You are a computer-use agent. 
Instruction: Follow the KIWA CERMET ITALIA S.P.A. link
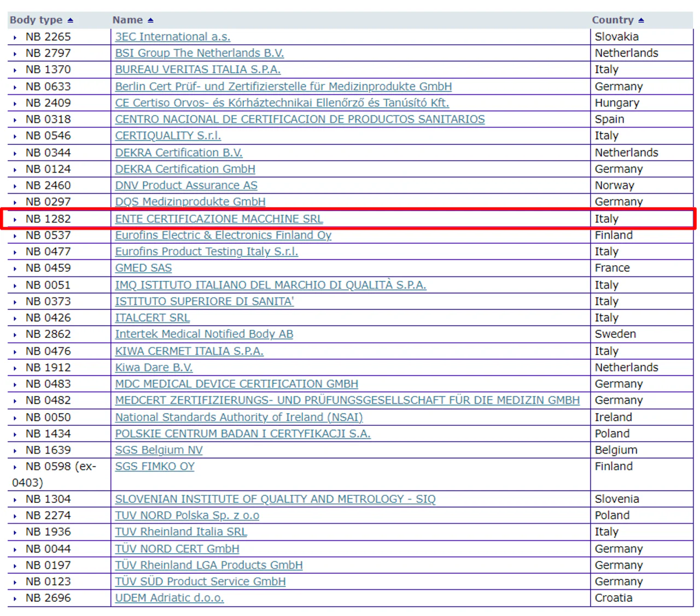189,351
